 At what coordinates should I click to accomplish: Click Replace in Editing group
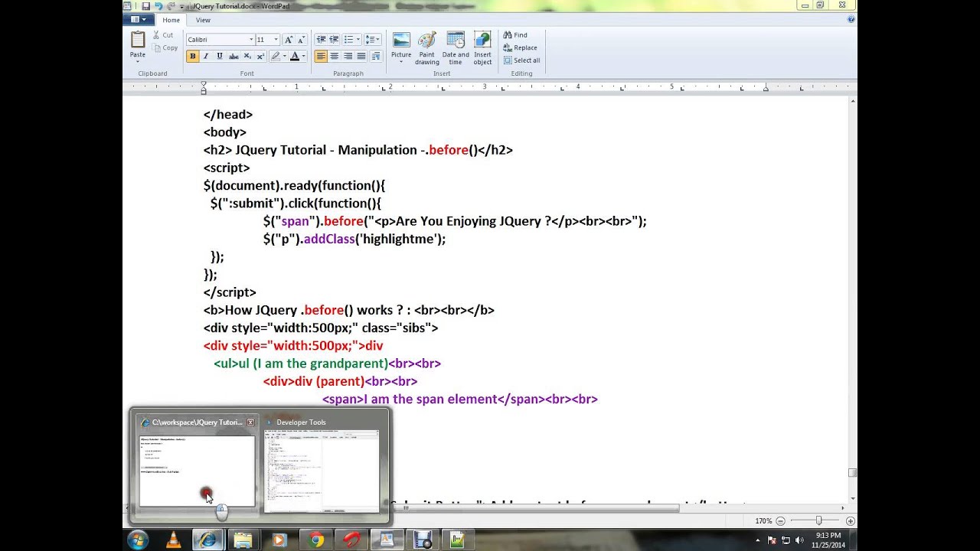pos(520,47)
